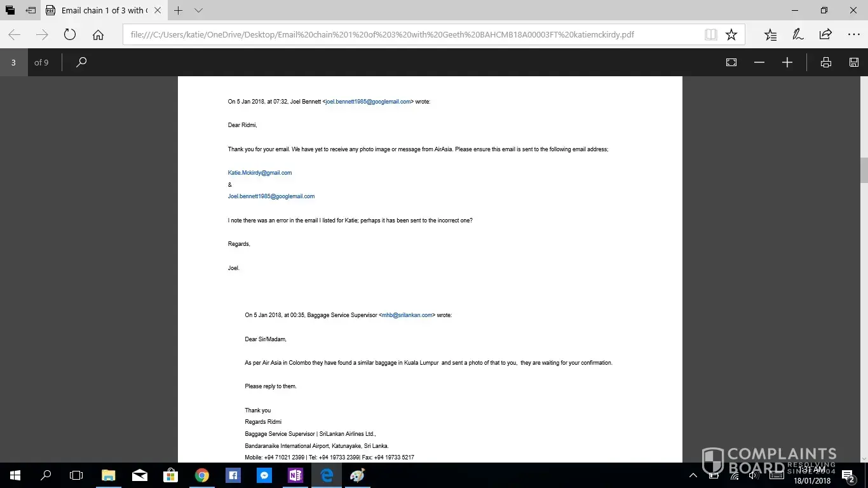868x488 pixels.
Task: Click the "Joel." signature text
Action: tap(234, 268)
